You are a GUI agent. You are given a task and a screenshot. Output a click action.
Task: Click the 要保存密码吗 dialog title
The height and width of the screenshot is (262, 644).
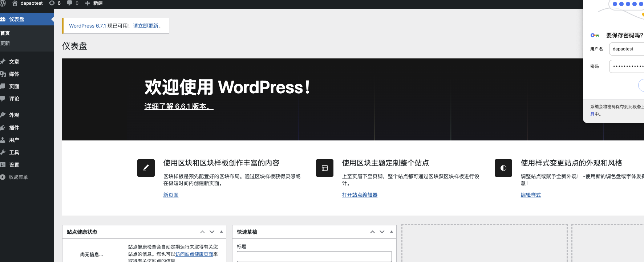pyautogui.click(x=625, y=35)
